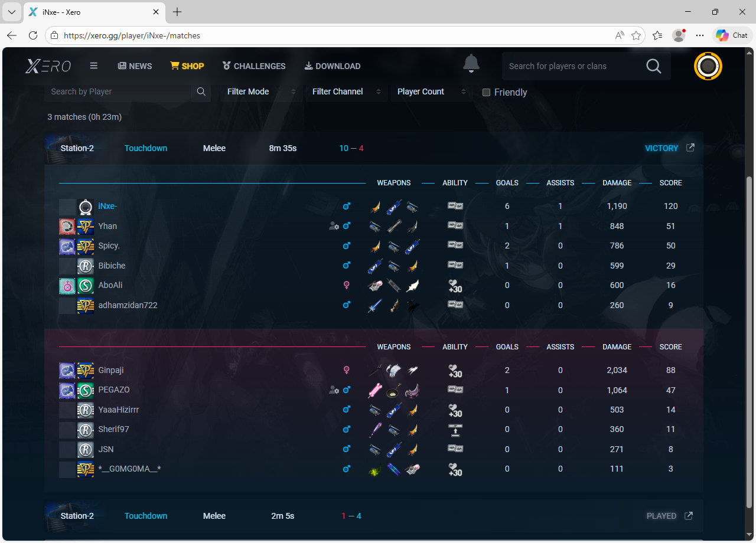756x543 pixels.
Task: Enable the Friendly checkbox
Action: [x=487, y=92]
